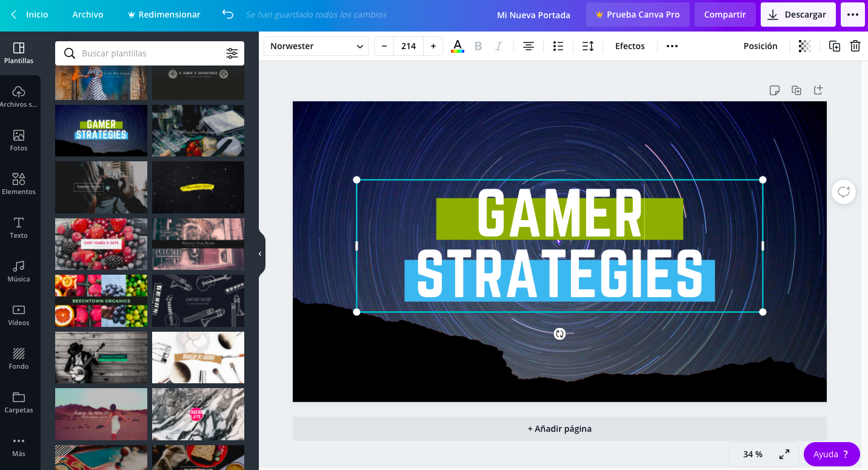
Task: Select the Chef Isabel's Eats template
Action: tap(101, 244)
